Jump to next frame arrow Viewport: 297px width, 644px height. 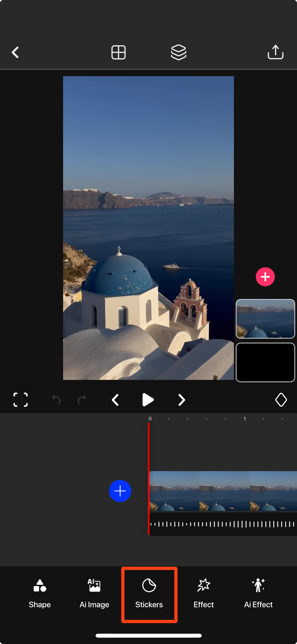182,400
